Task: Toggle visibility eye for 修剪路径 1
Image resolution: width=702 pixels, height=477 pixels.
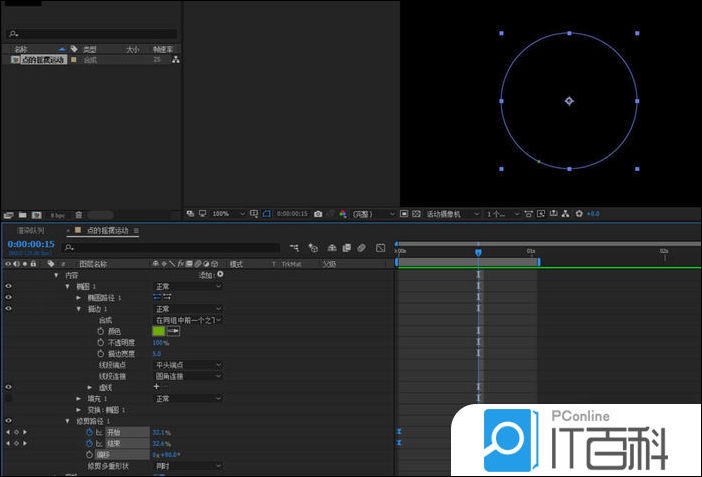Action: point(8,421)
